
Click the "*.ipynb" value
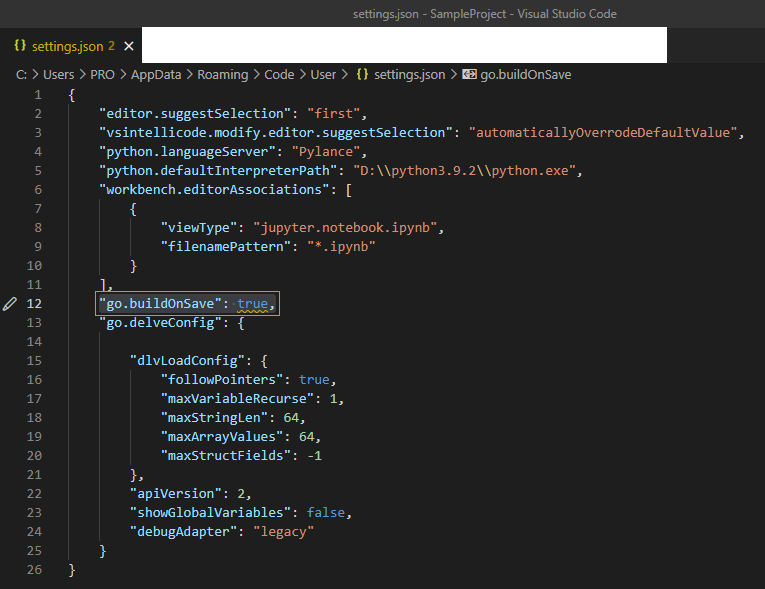coord(341,246)
